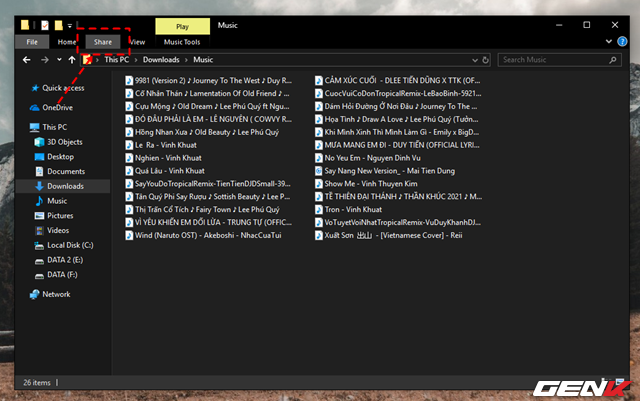Go back using the Back arrow
640x401 pixels.
pos(27,60)
